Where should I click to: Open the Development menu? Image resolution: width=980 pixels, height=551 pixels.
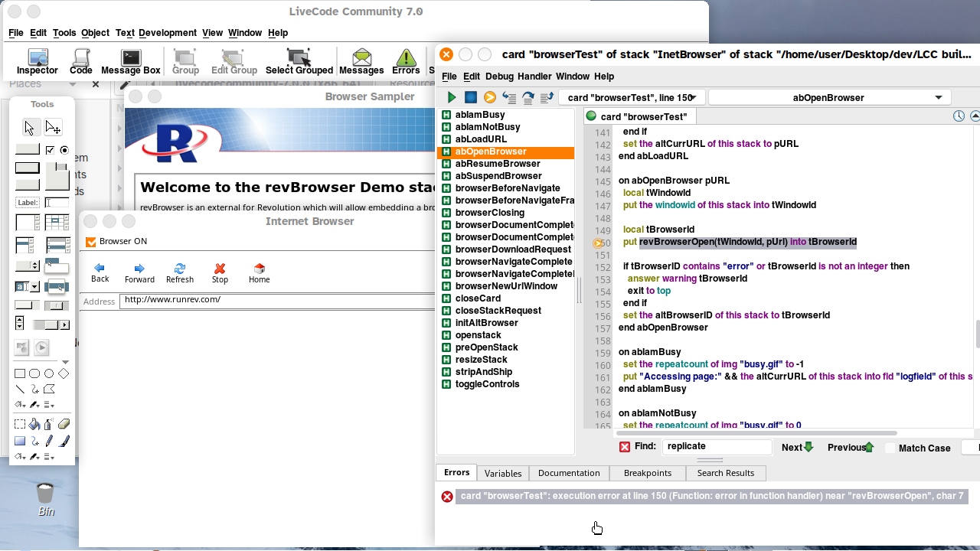[x=168, y=33]
